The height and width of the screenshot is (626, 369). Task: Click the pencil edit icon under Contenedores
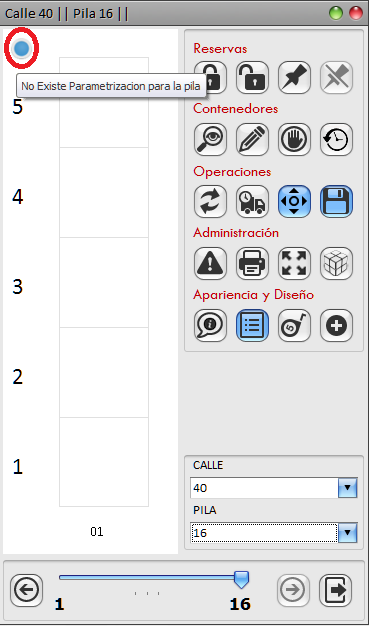coord(252,139)
